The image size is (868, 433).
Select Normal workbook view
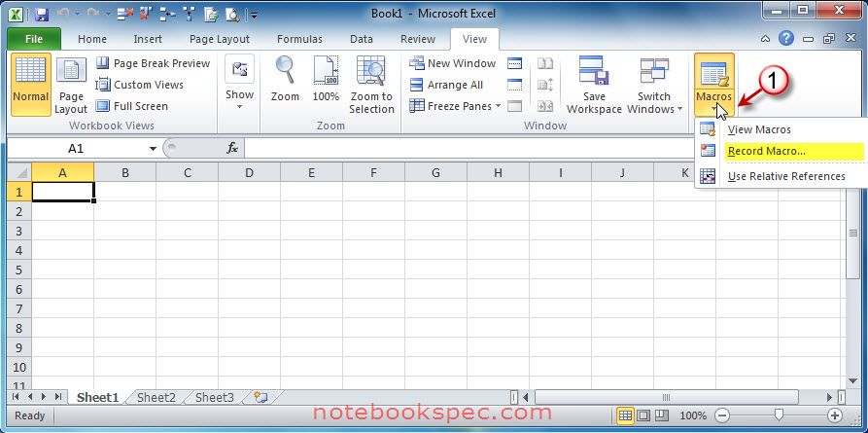[31, 84]
